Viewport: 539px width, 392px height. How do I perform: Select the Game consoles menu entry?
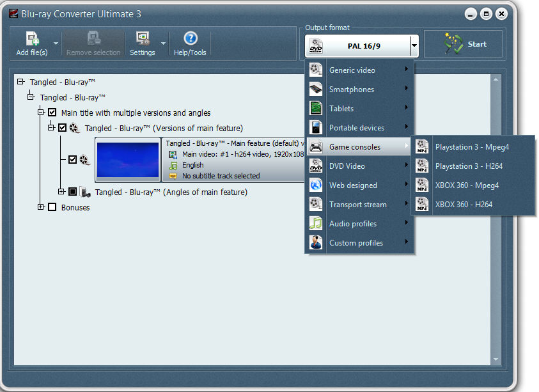(359, 147)
